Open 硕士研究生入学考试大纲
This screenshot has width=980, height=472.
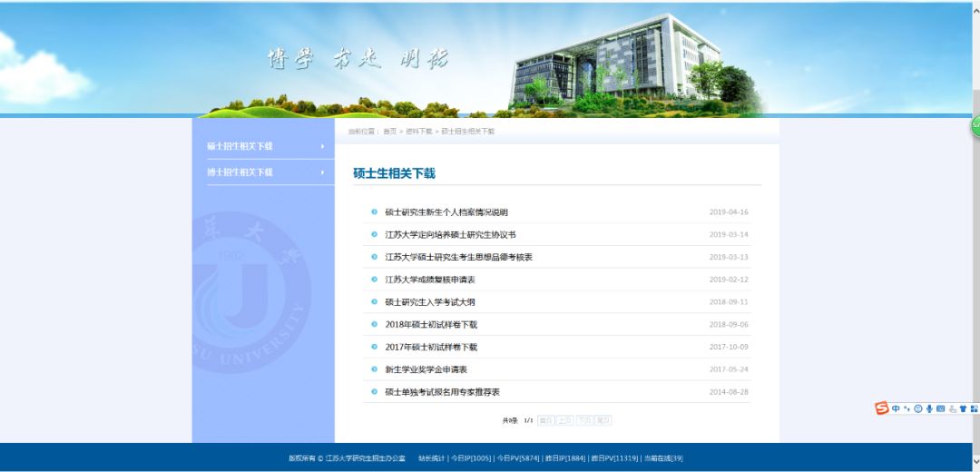click(430, 302)
